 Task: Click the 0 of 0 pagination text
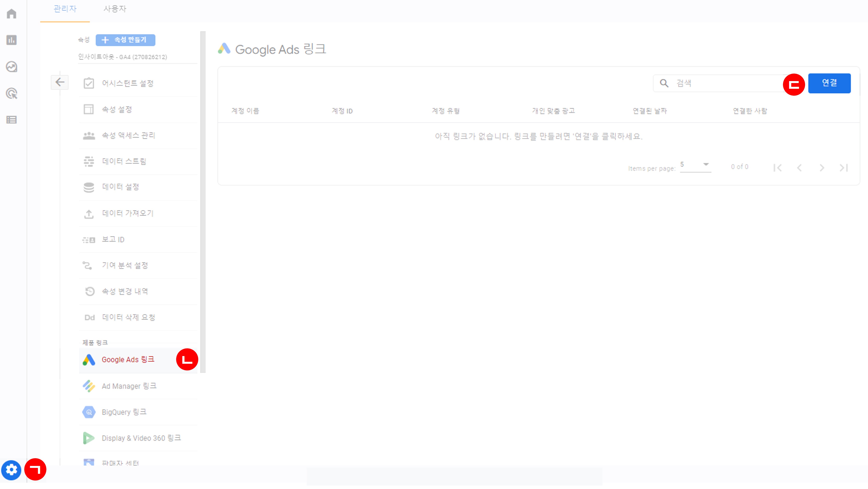pos(740,167)
